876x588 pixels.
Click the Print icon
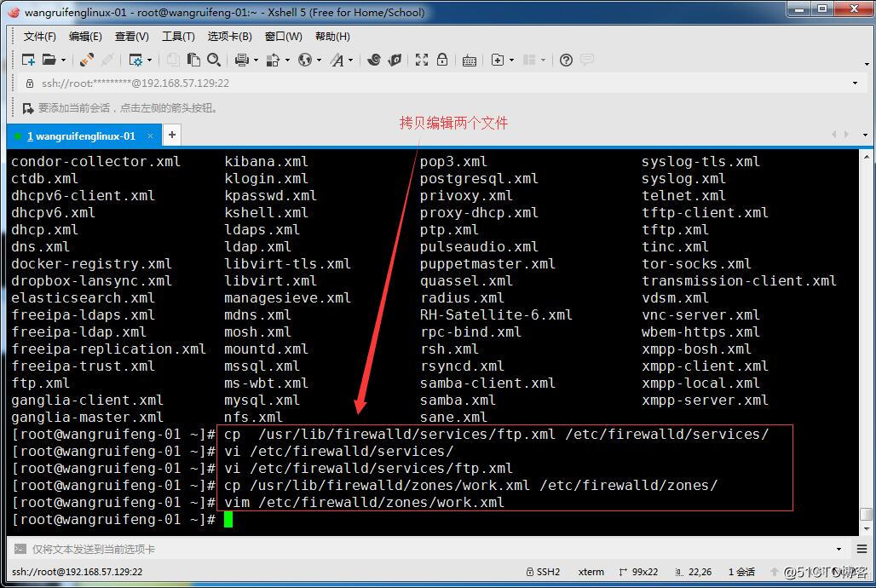(x=242, y=60)
